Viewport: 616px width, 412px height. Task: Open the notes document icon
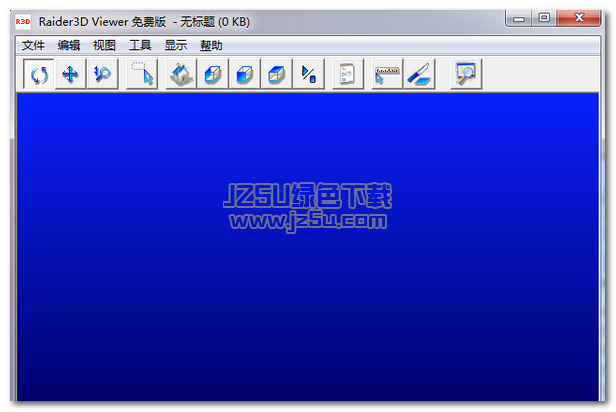348,74
